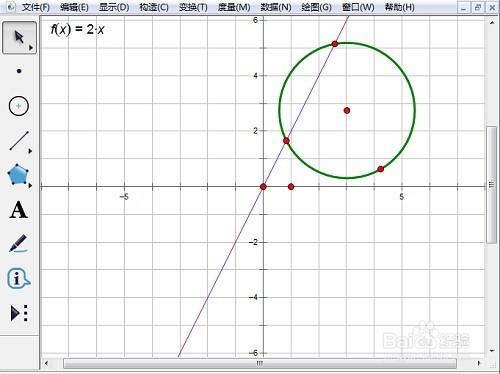Screen dimensions: 500x374
Task: Open the 帮助(H) menu
Action: point(399,7)
